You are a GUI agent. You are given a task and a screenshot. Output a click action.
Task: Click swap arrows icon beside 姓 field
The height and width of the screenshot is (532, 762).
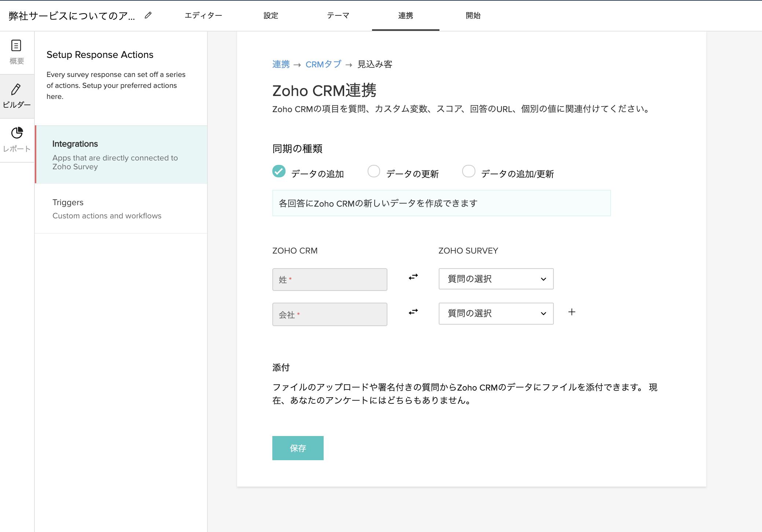(x=413, y=277)
